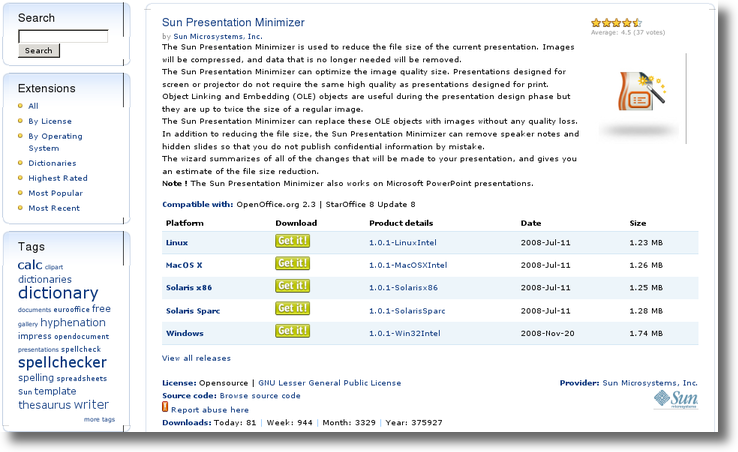Select the dictionaries tag

click(45, 279)
